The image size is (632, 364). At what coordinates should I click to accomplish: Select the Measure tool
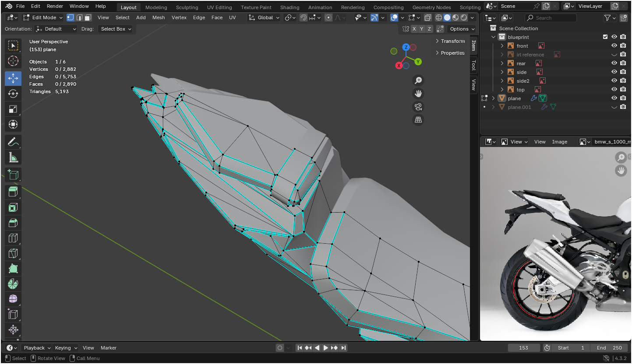click(13, 157)
